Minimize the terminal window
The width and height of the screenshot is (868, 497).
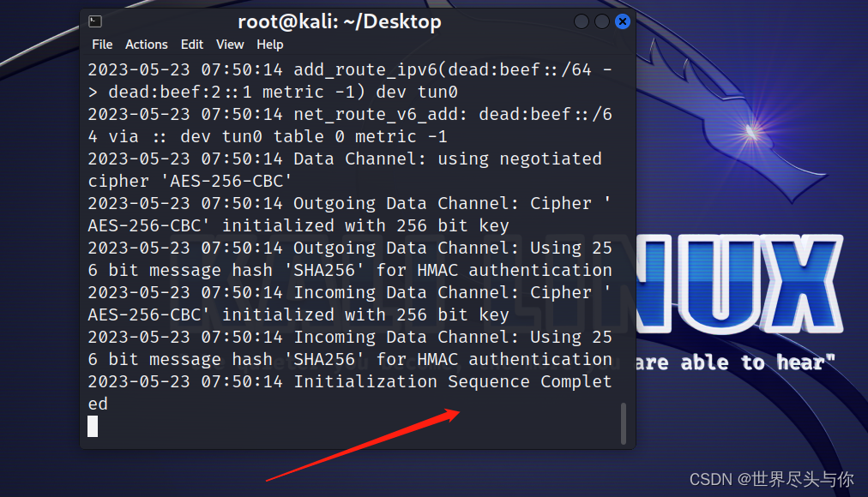click(x=582, y=21)
